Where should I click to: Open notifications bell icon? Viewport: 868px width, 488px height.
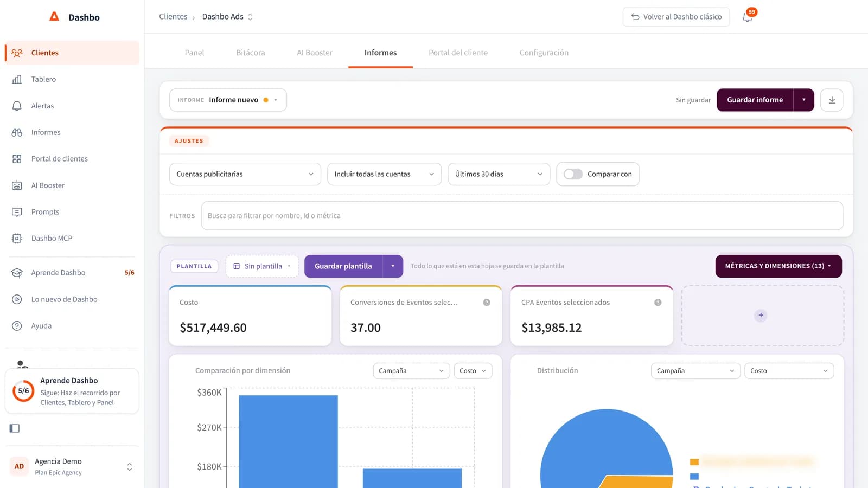click(748, 17)
